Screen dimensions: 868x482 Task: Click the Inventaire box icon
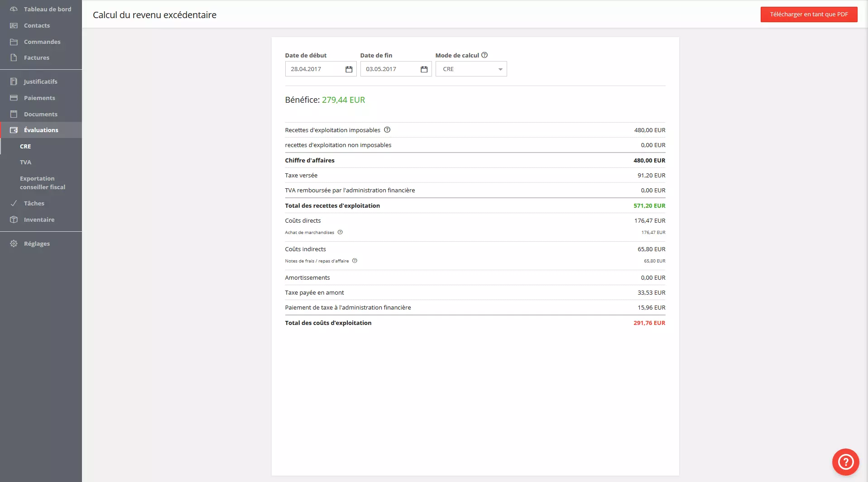coord(14,220)
